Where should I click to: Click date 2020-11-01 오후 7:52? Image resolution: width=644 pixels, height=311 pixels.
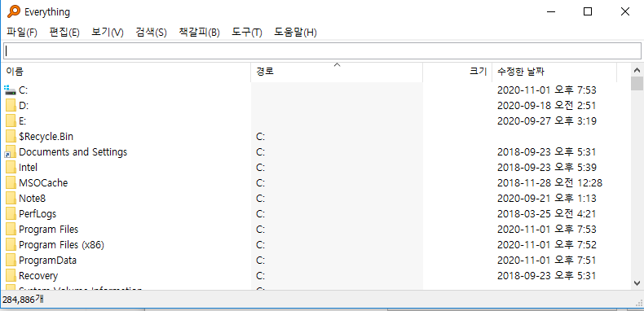pyautogui.click(x=547, y=245)
